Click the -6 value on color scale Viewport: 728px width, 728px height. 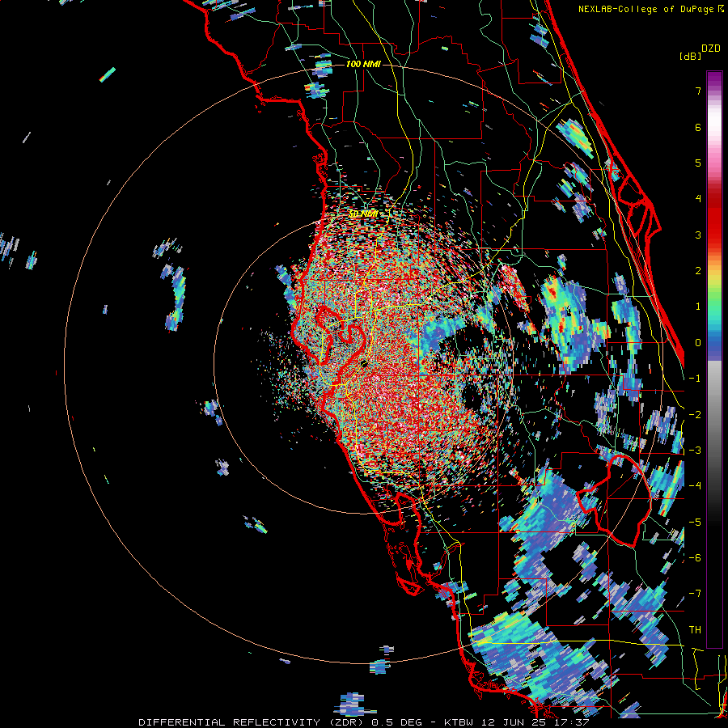695,558
